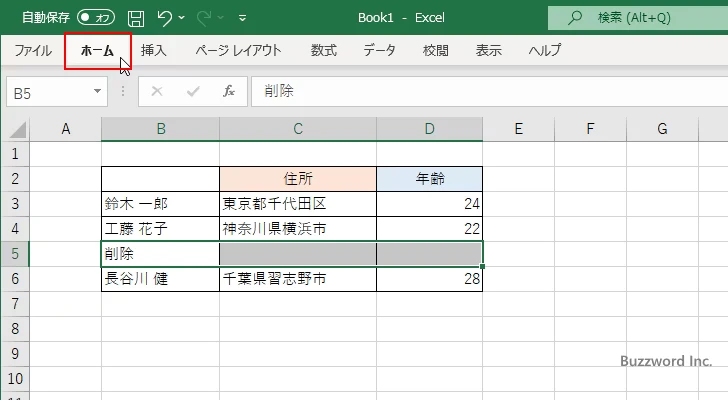
Task: Select column D header
Action: pos(429,129)
